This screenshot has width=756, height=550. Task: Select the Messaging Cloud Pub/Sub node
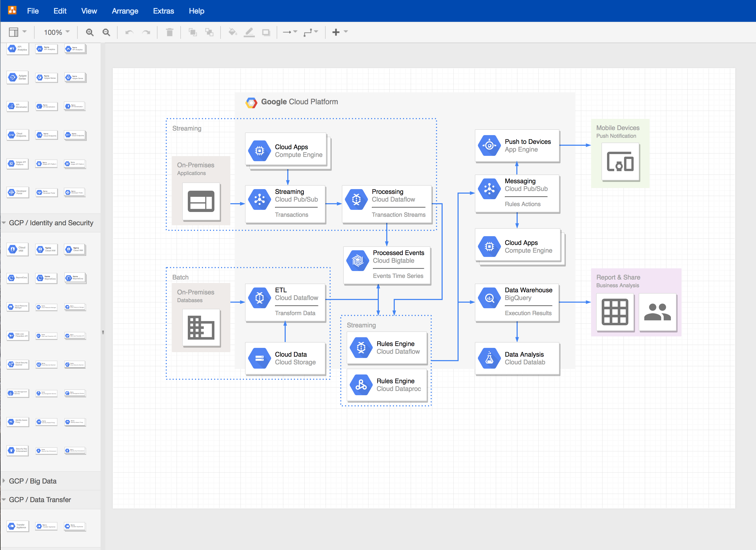pos(517,194)
